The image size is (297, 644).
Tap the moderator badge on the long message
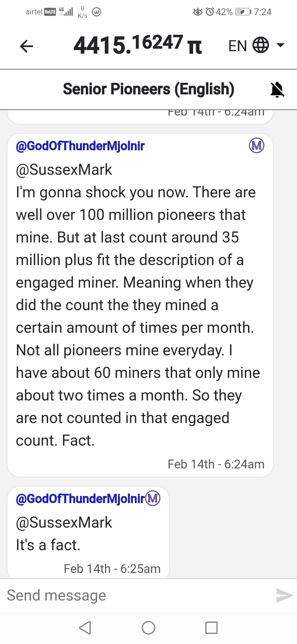[x=257, y=146]
